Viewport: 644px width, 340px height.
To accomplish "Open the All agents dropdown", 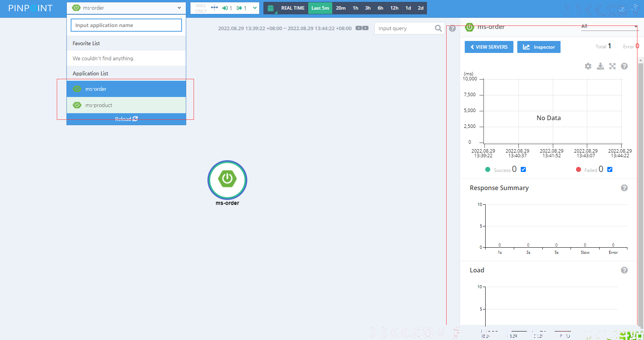I will click(609, 26).
